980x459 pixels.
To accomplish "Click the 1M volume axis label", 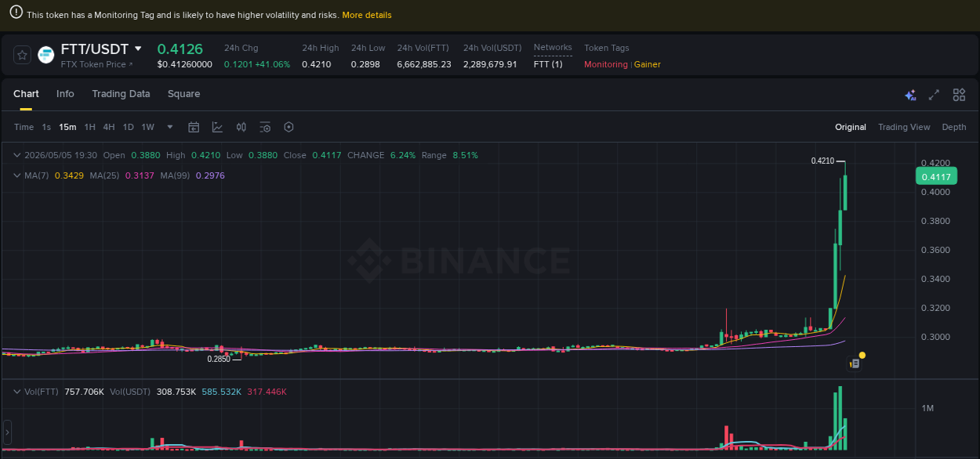I will 927,408.
